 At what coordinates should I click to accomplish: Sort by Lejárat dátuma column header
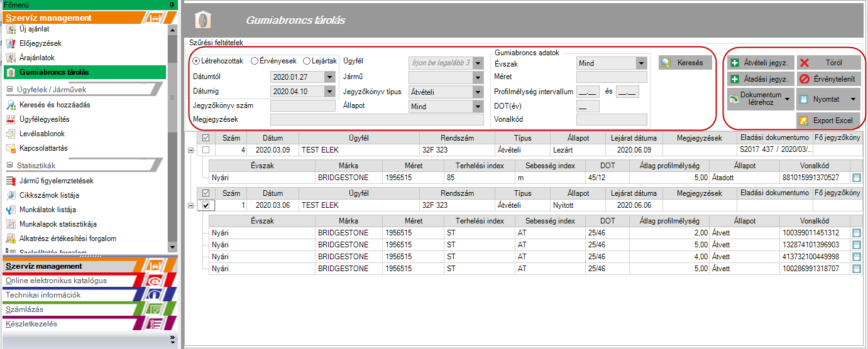click(x=634, y=138)
